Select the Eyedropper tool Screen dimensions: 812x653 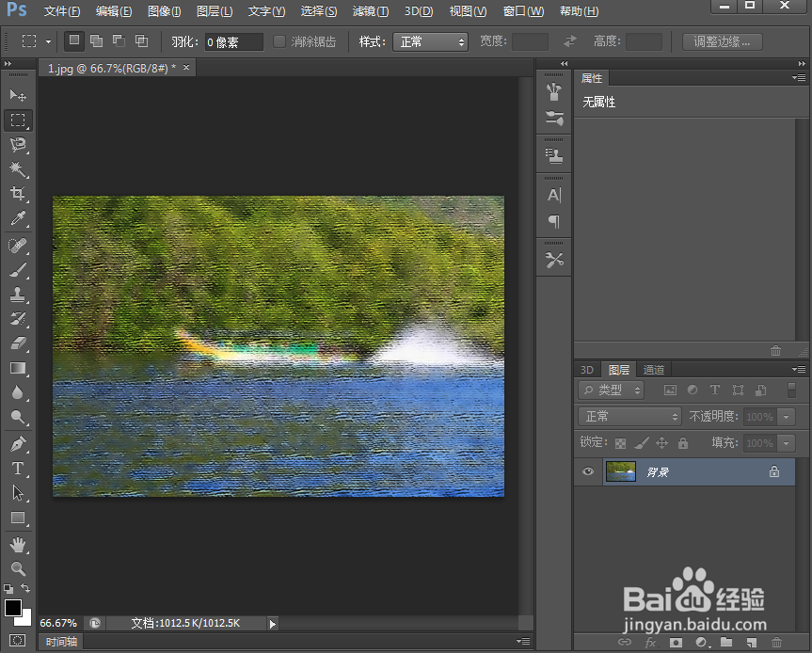(x=18, y=218)
